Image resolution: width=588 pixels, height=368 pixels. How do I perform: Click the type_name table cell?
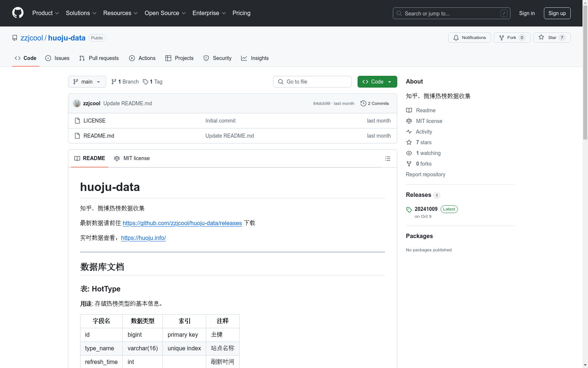pos(101,348)
